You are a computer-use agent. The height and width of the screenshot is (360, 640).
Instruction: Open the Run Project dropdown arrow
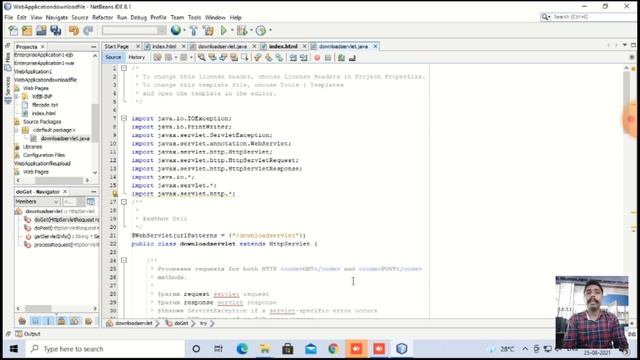click(232, 30)
